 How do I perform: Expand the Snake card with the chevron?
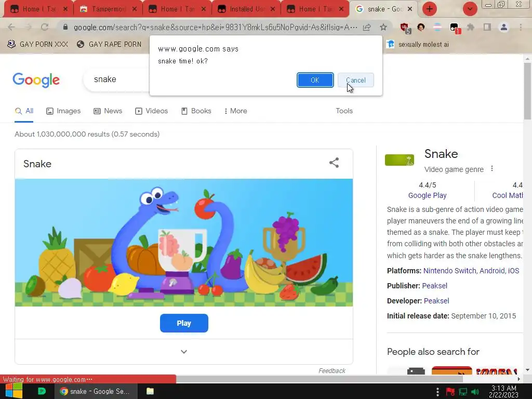tap(184, 352)
